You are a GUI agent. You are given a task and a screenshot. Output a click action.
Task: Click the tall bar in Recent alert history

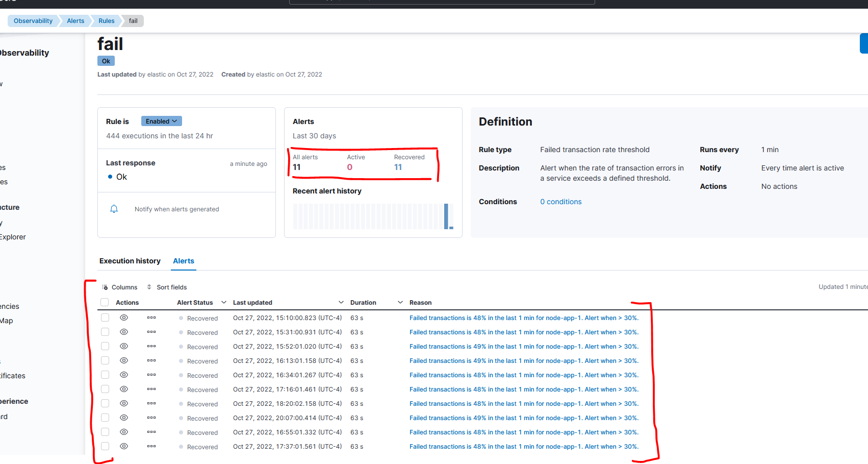(446, 216)
